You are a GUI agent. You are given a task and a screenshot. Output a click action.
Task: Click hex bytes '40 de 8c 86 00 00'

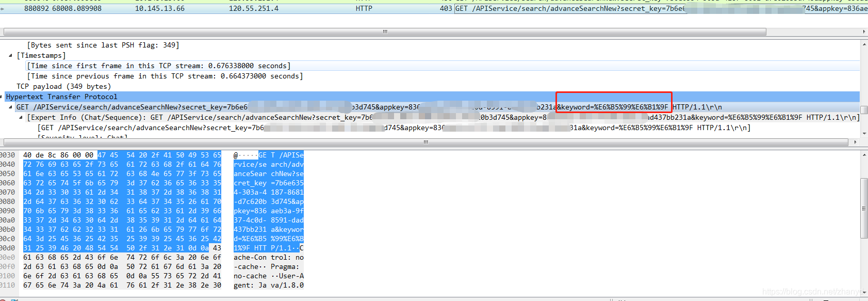coord(58,155)
